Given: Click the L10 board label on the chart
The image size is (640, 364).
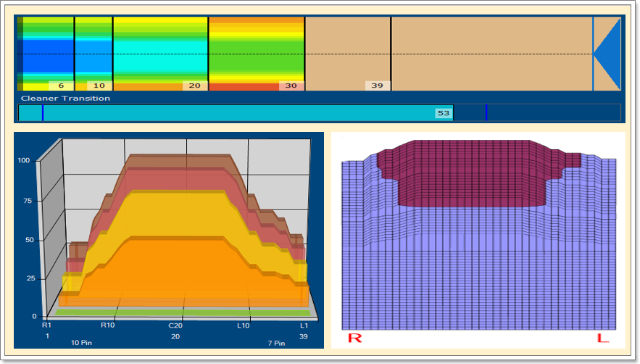Looking at the screenshot, I should point(243,325).
